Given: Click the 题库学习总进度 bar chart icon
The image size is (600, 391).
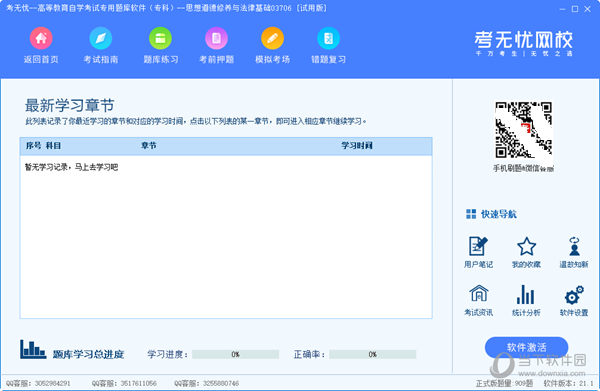Looking at the screenshot, I should pyautogui.click(x=33, y=349).
